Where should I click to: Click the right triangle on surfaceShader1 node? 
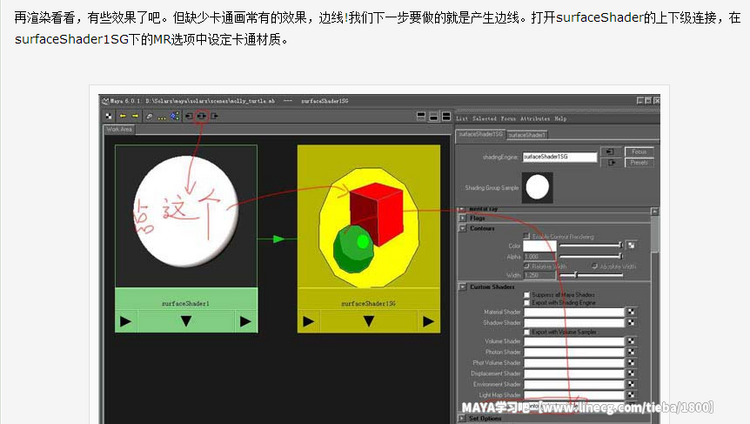coord(246,322)
